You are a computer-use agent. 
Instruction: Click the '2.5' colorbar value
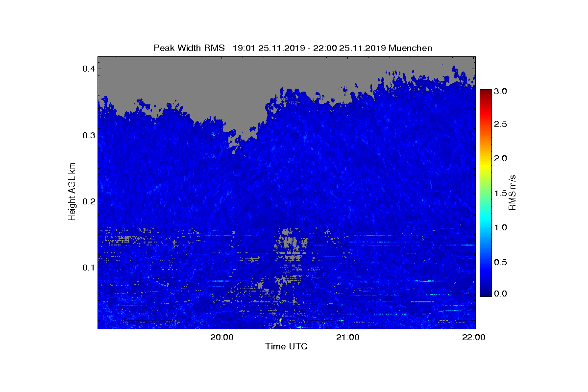tap(500, 124)
